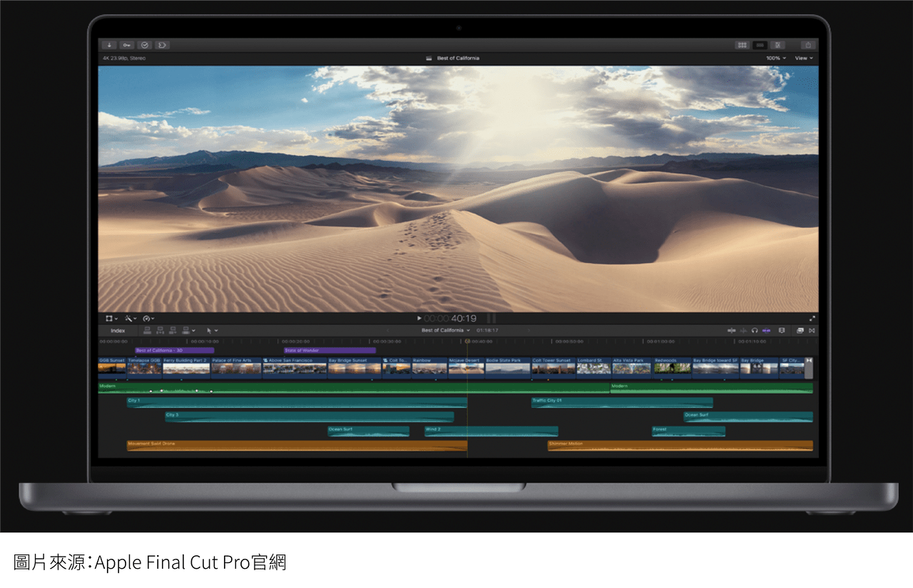Select the Forest audio clip

click(x=688, y=431)
